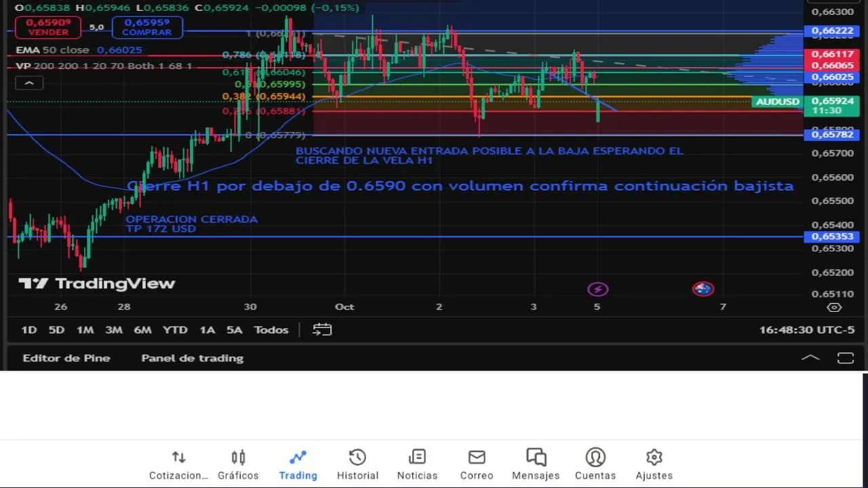Select the 6M time range
868x488 pixels.
pos(142,329)
